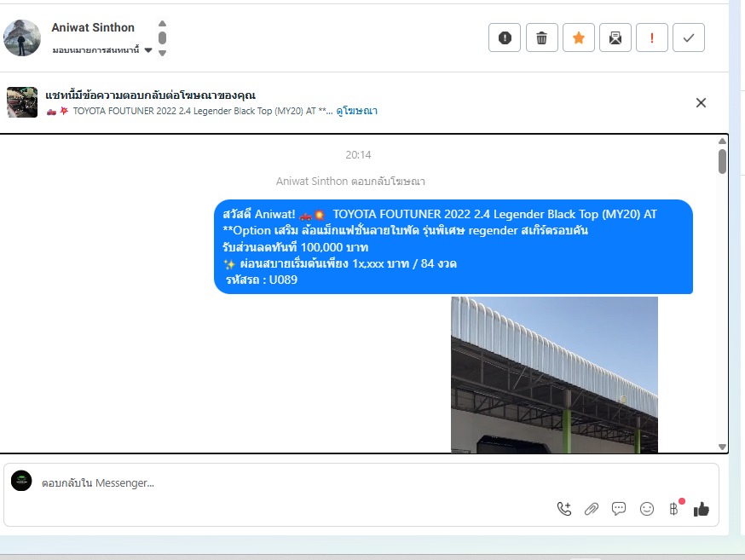Click Aniwat Sinthon contact name
This screenshot has height=560, width=745.
[93, 27]
